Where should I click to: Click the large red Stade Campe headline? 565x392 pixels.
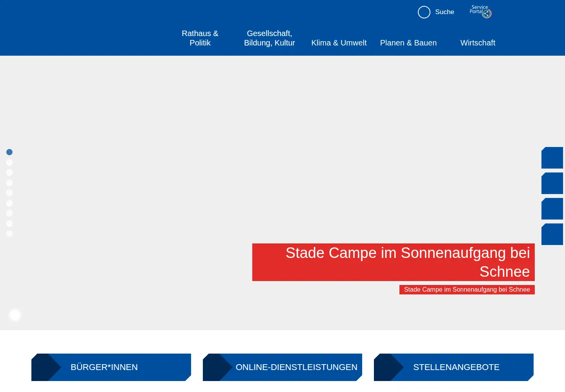(x=394, y=262)
